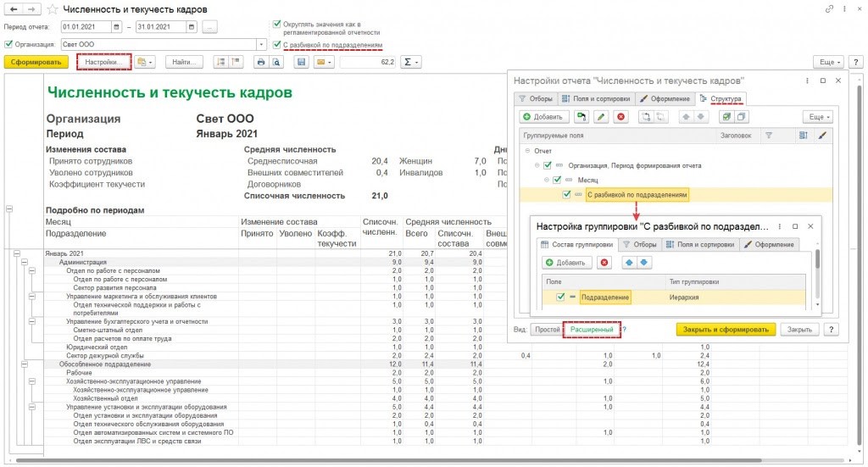Move field up with blue arrow in grouping dialog
Screen dimensions: 868x467
(x=628, y=263)
